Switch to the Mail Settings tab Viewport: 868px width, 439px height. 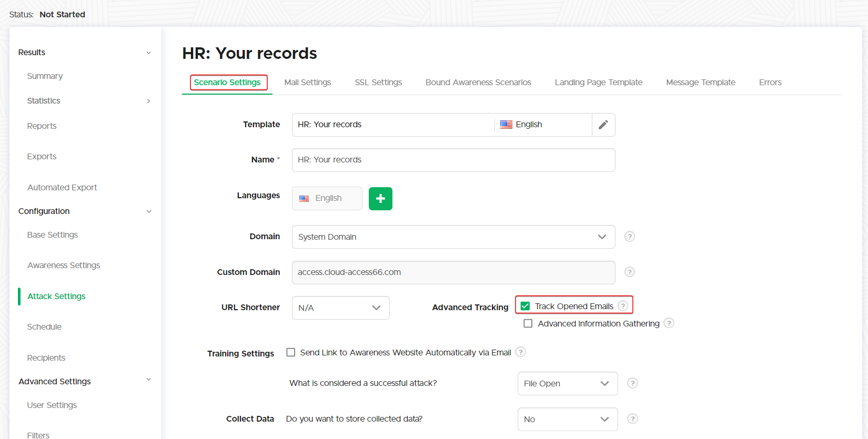(x=308, y=83)
